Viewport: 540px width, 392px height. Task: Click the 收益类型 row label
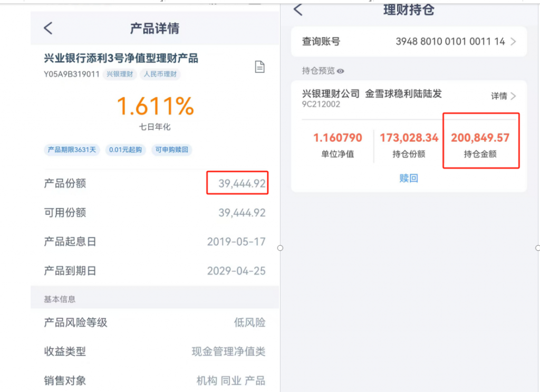65,352
